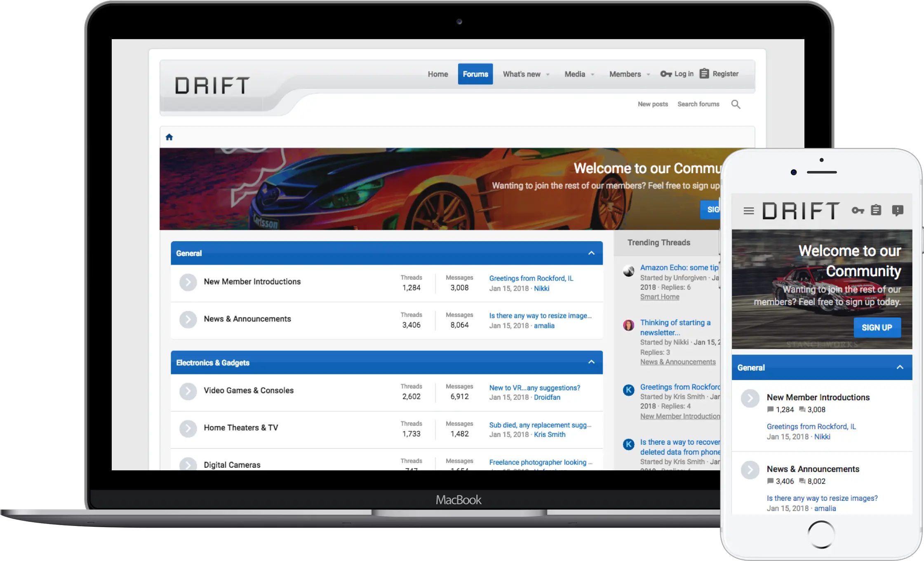Click the key icon on mobile header
This screenshot has width=924, height=561.
click(x=856, y=210)
